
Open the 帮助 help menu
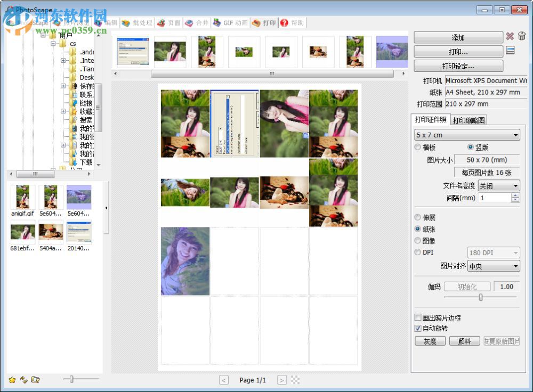pyautogui.click(x=292, y=22)
